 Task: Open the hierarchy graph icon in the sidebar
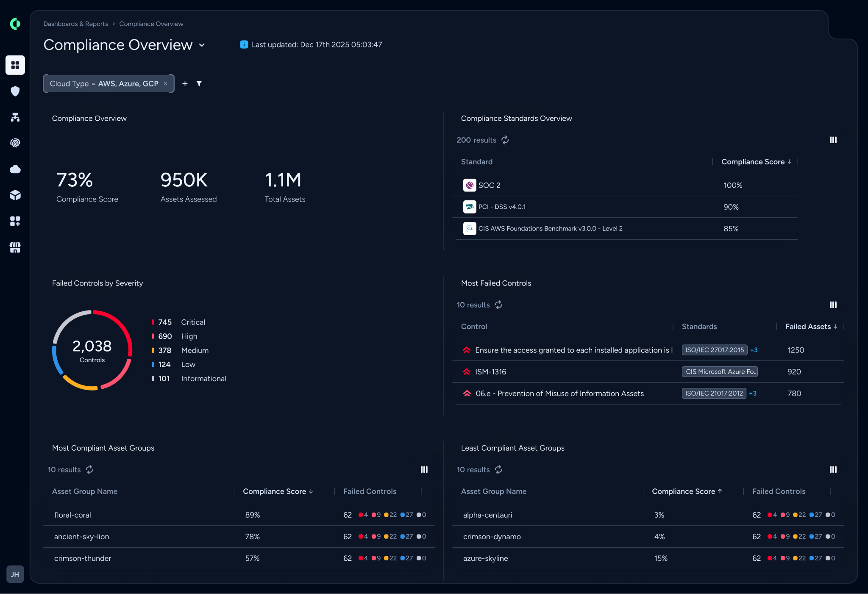pos(15,117)
